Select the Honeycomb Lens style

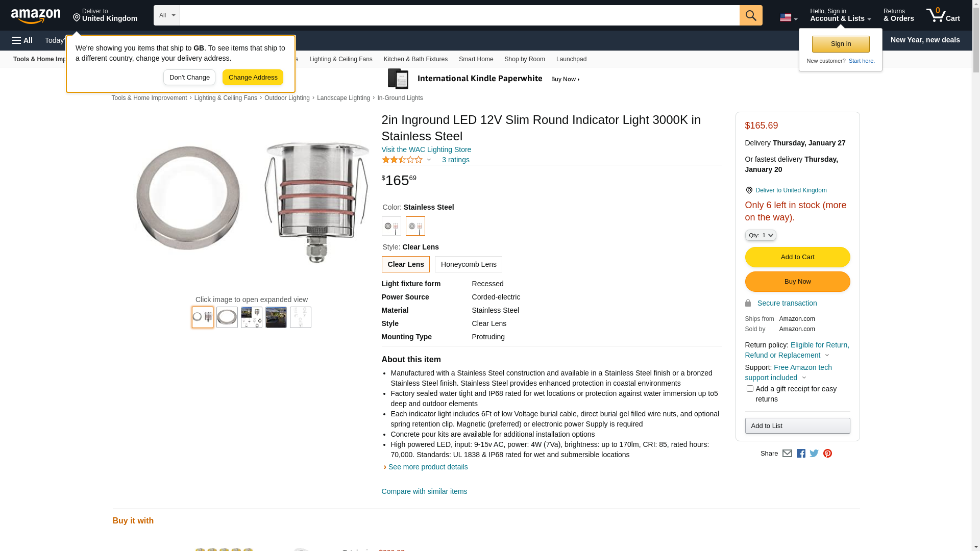(x=468, y=264)
